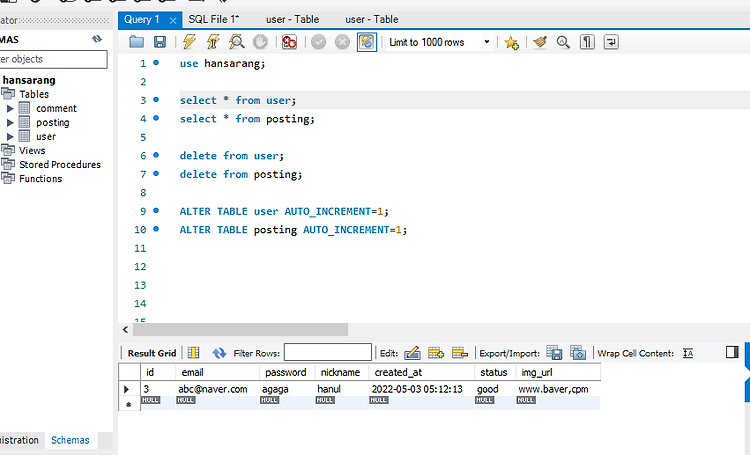This screenshot has height=455, width=750.
Task: Import records from file icon
Action: (578, 353)
